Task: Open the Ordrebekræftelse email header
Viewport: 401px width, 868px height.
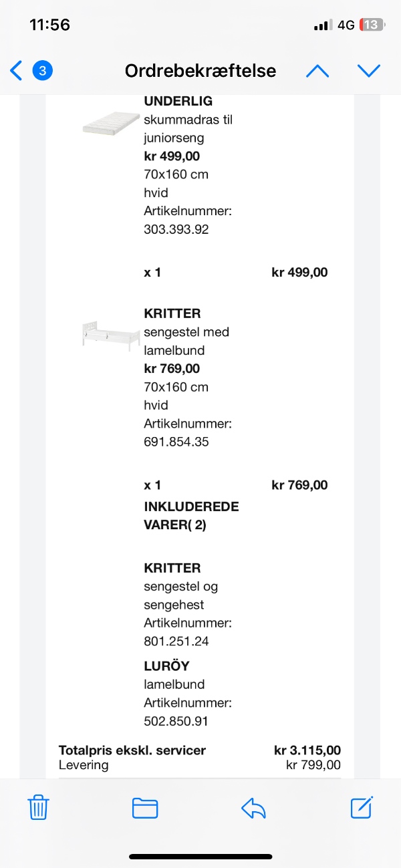Action: click(200, 70)
